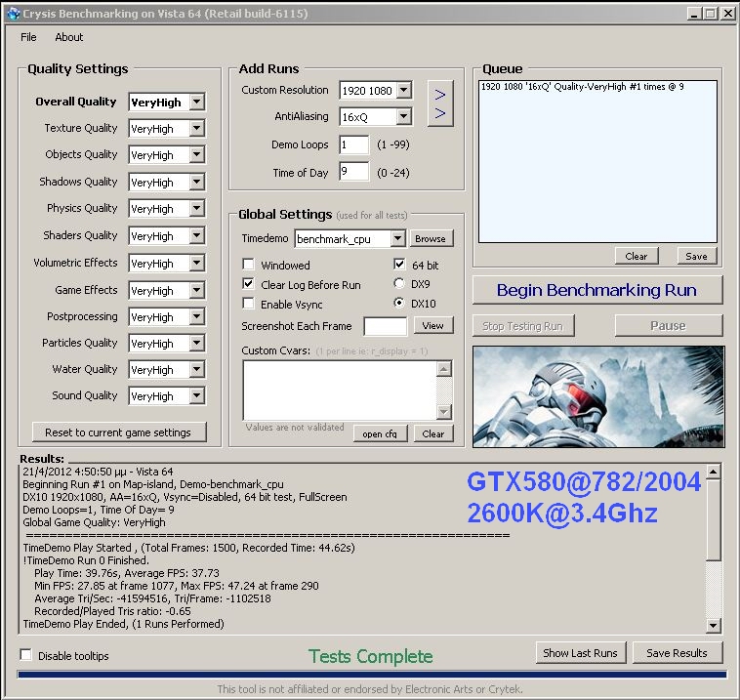This screenshot has width=740, height=700.
Task: Select the queued 1920 1080 16xQ run entry
Action: [x=583, y=87]
